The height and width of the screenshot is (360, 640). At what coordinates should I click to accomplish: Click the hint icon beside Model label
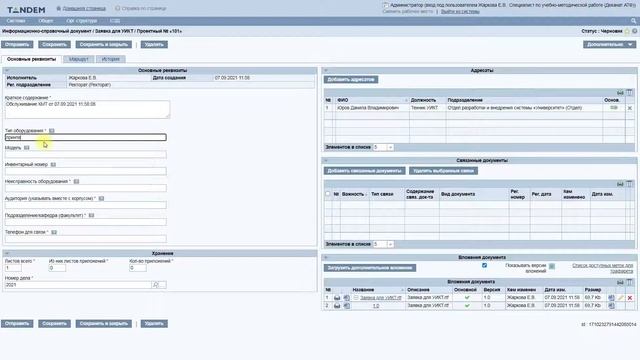coord(27,148)
